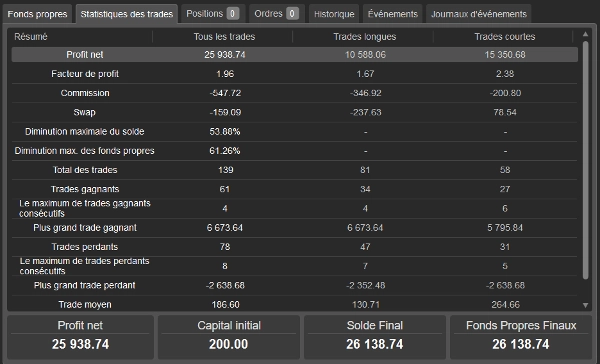The height and width of the screenshot is (364, 600).
Task: Click the 10 588.06 long trades profit value
Action: tap(365, 55)
